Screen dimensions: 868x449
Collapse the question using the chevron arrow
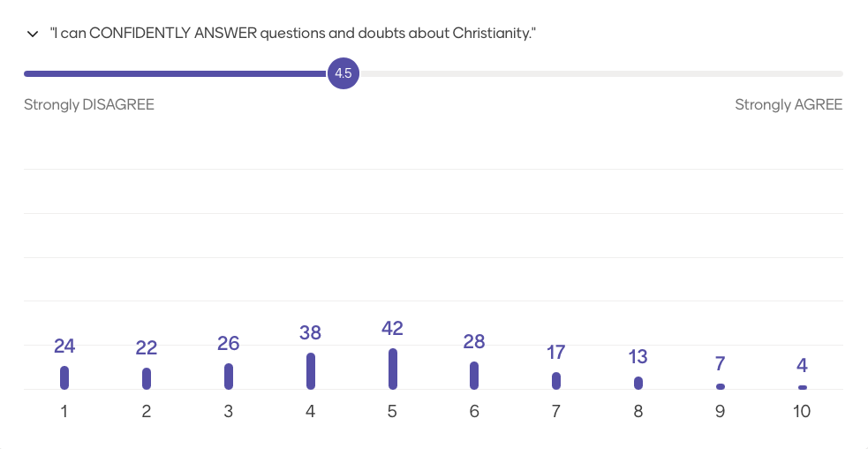point(34,34)
